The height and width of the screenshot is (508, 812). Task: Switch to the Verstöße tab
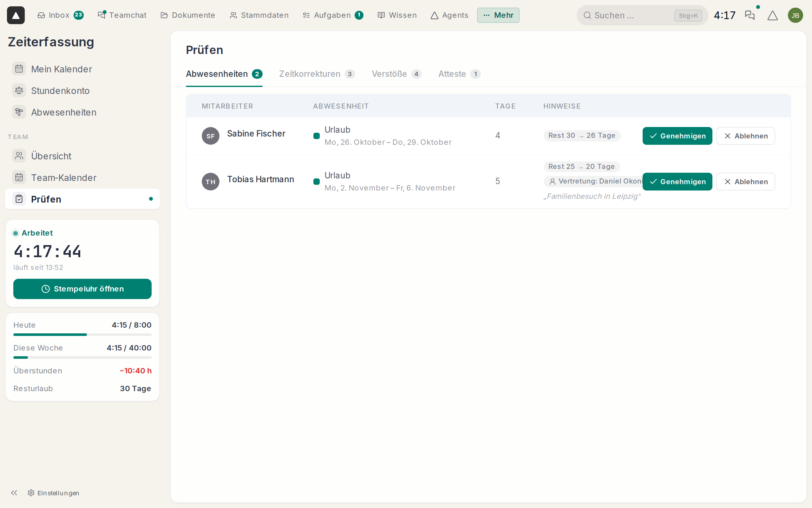(x=396, y=74)
